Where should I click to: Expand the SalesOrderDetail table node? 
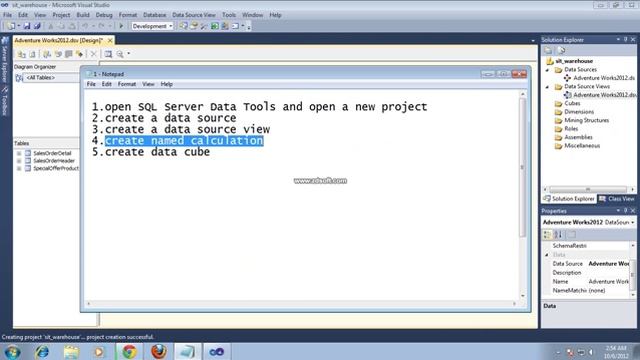pyautogui.click(x=19, y=153)
